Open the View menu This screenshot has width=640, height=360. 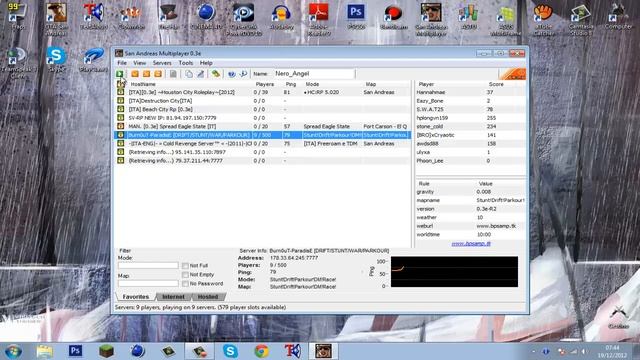(140, 63)
